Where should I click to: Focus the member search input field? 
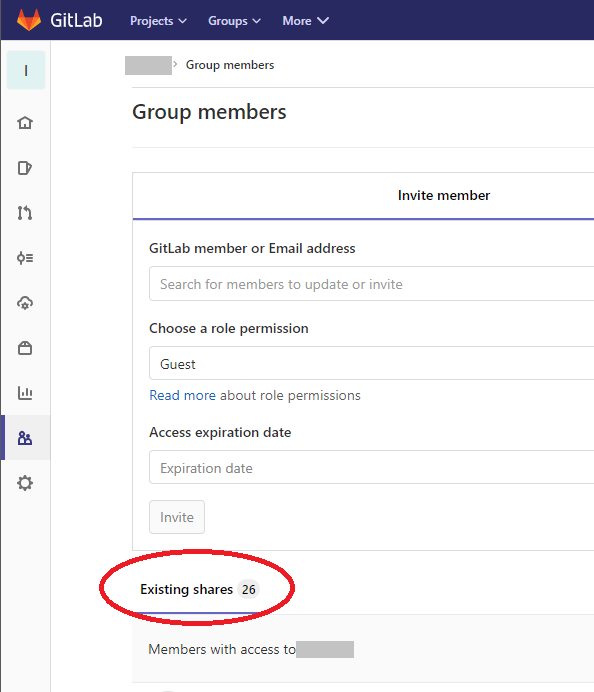(372, 284)
